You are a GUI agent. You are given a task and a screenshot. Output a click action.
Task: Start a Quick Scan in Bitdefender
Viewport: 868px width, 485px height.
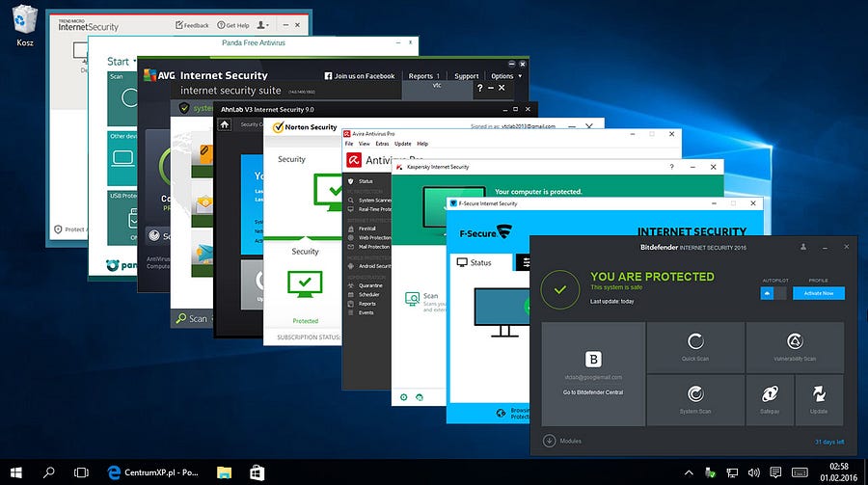[x=695, y=347]
